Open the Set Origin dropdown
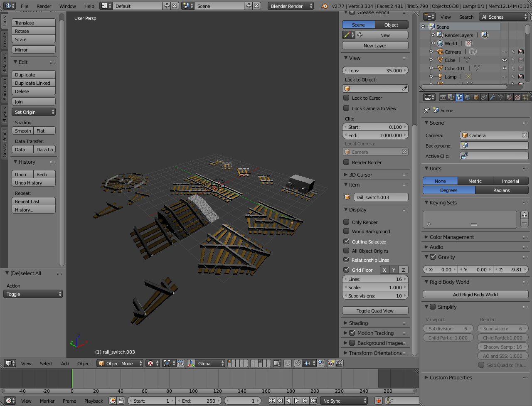The width and height of the screenshot is (532, 406). (34, 112)
